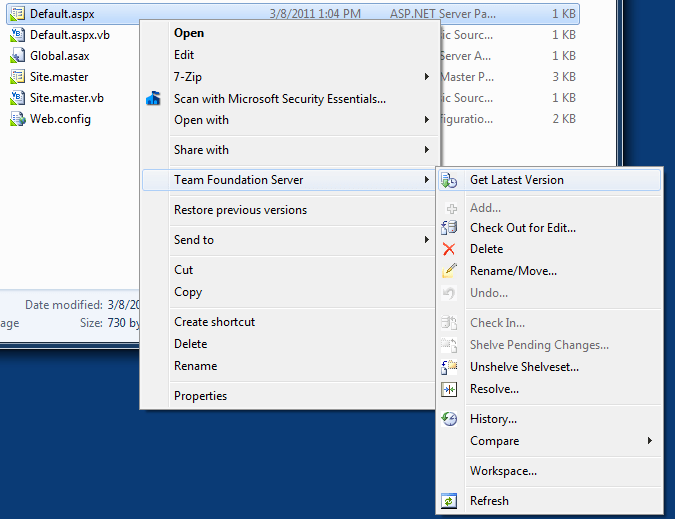Screen dimensions: 675x519
Task: Select the Global.asax file name
Action: [x=60, y=56]
